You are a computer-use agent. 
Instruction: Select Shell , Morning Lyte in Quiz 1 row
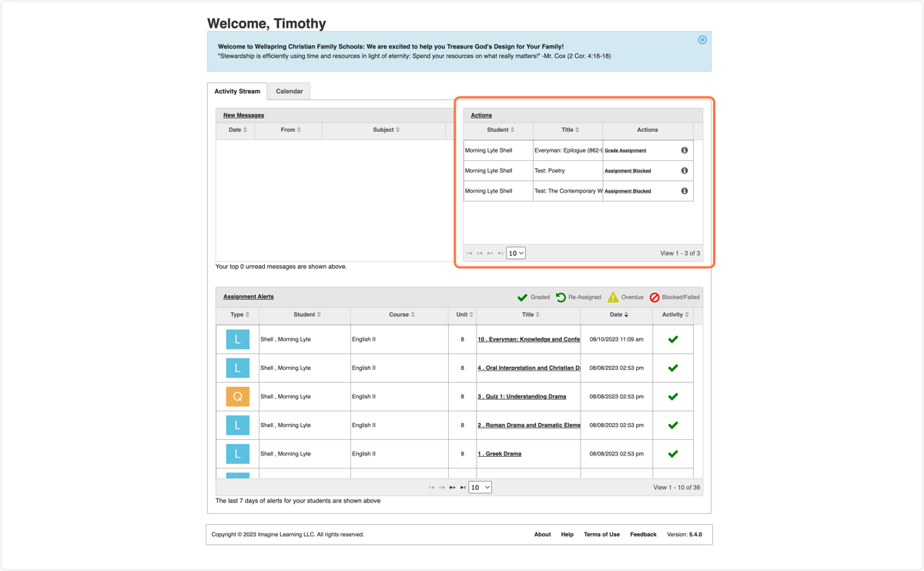pos(304,396)
